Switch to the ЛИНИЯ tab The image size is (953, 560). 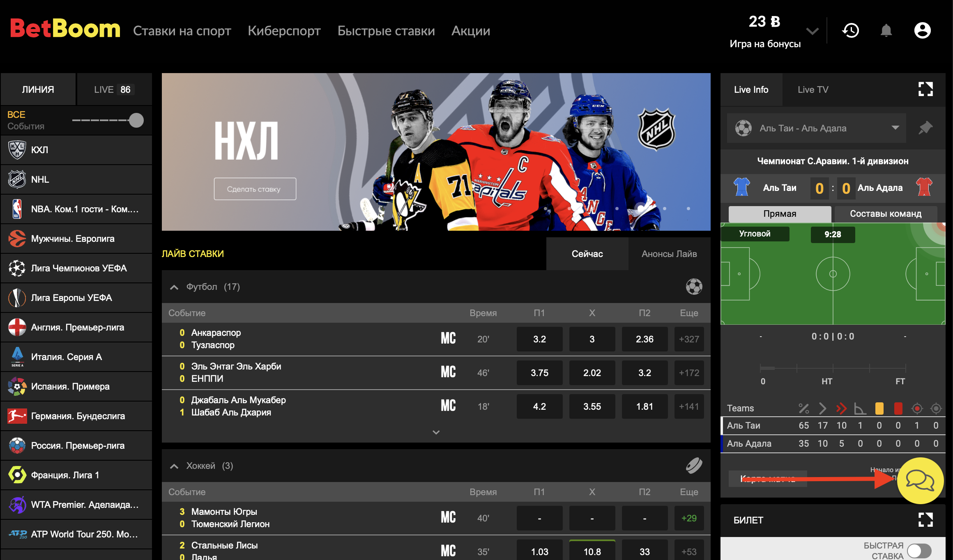[x=38, y=89]
